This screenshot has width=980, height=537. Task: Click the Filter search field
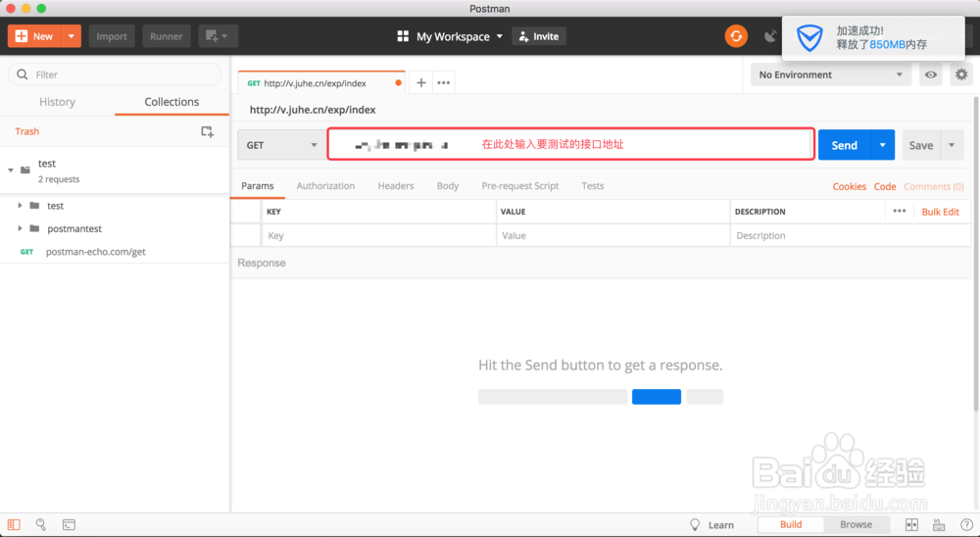[115, 74]
